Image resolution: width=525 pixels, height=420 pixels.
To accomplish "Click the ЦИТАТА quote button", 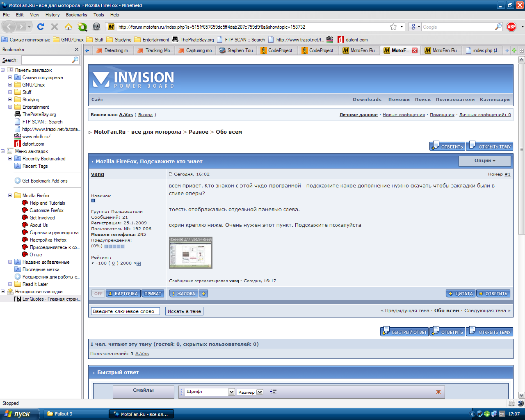I will 460,294.
